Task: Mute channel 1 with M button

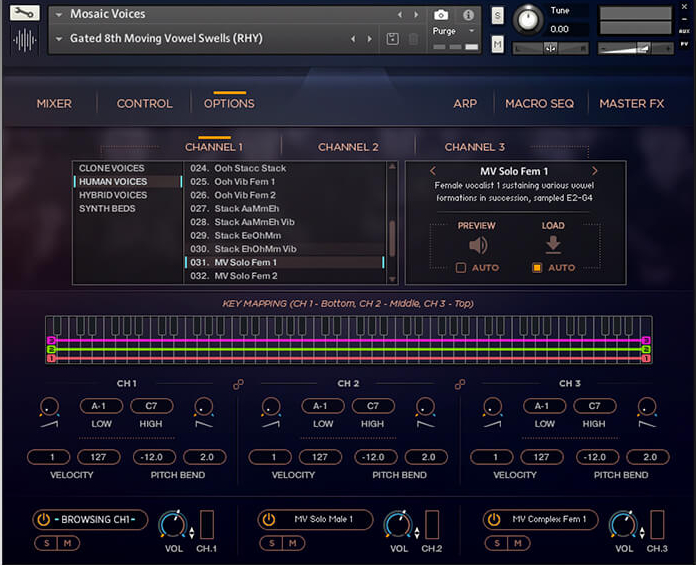Action: [x=67, y=543]
